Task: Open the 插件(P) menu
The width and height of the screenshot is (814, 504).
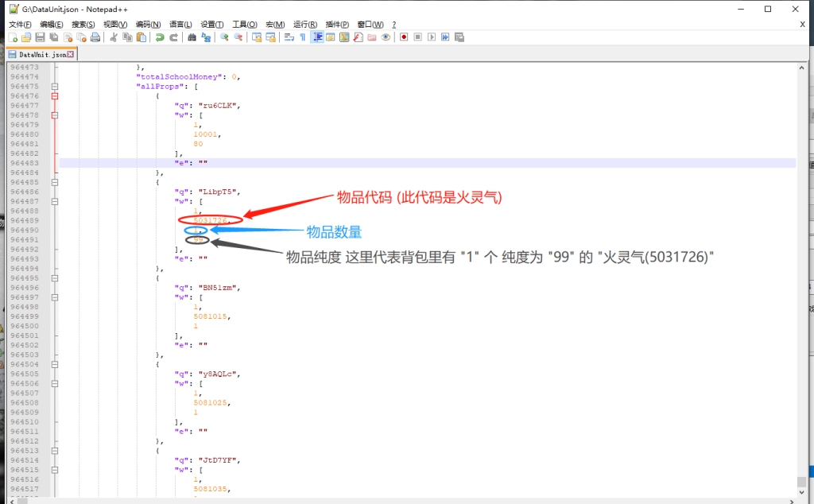Action: (337, 25)
